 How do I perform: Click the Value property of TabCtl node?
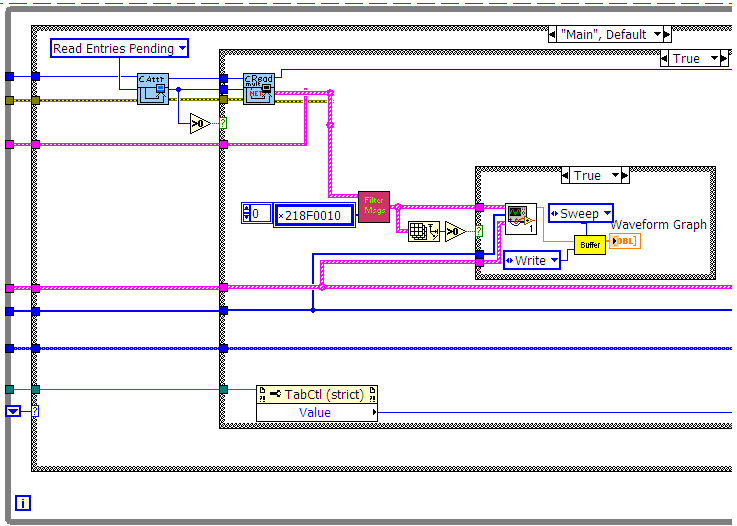coord(317,412)
